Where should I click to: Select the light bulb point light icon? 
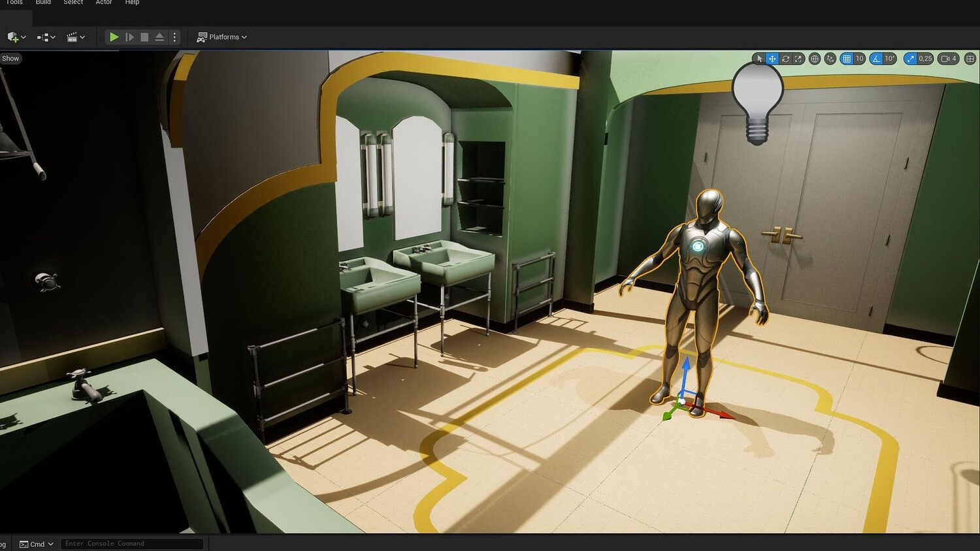click(757, 104)
